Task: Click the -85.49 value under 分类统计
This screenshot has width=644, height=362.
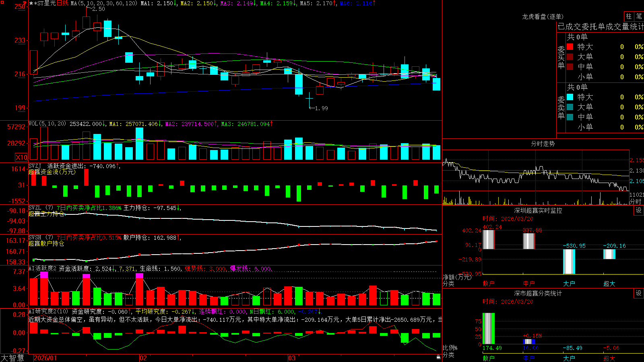Action: pos(572,348)
